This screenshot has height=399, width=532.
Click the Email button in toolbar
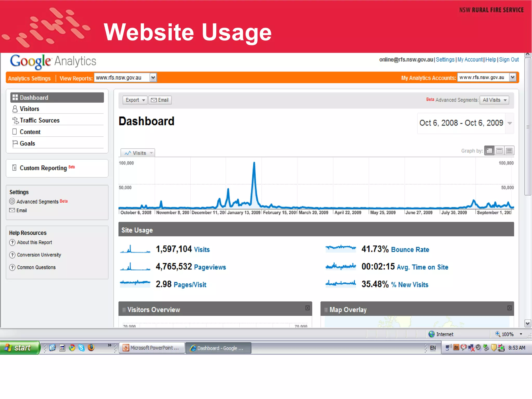pos(160,100)
